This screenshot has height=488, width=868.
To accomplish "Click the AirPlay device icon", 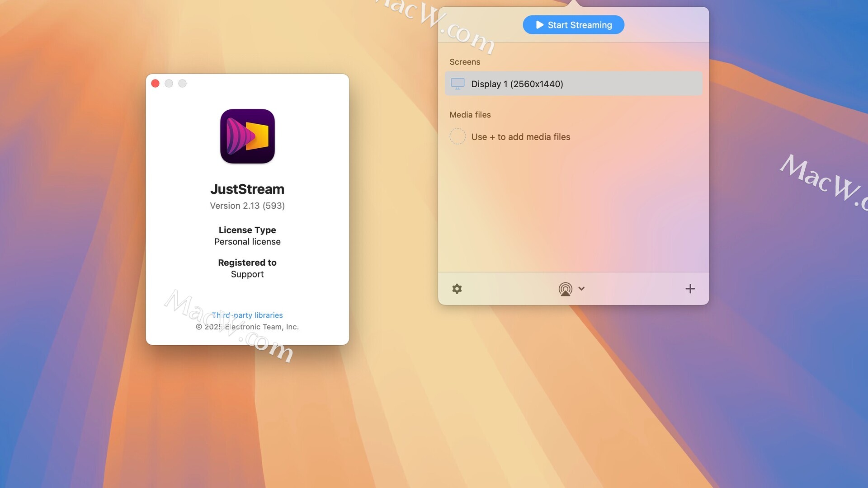I will (565, 289).
